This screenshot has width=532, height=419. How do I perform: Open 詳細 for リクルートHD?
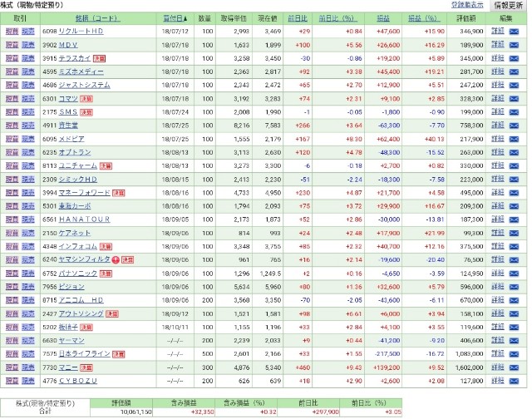point(498,31)
